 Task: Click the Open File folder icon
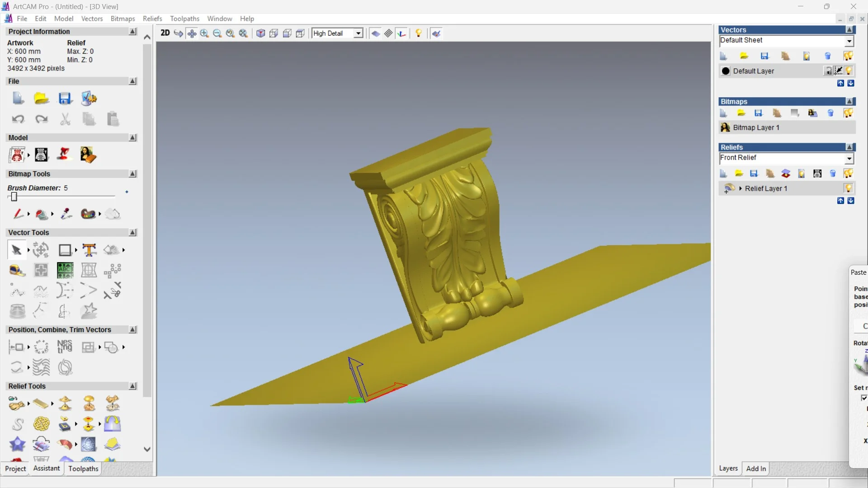pos(41,99)
